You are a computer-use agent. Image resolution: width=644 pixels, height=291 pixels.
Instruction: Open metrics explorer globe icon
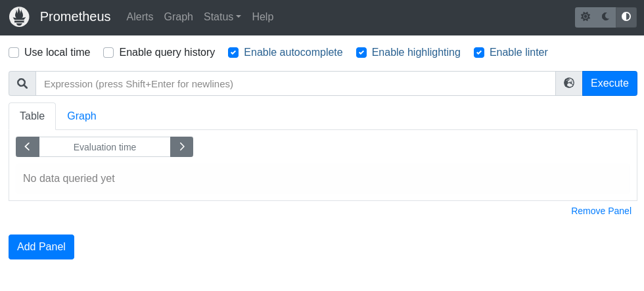pos(569,83)
